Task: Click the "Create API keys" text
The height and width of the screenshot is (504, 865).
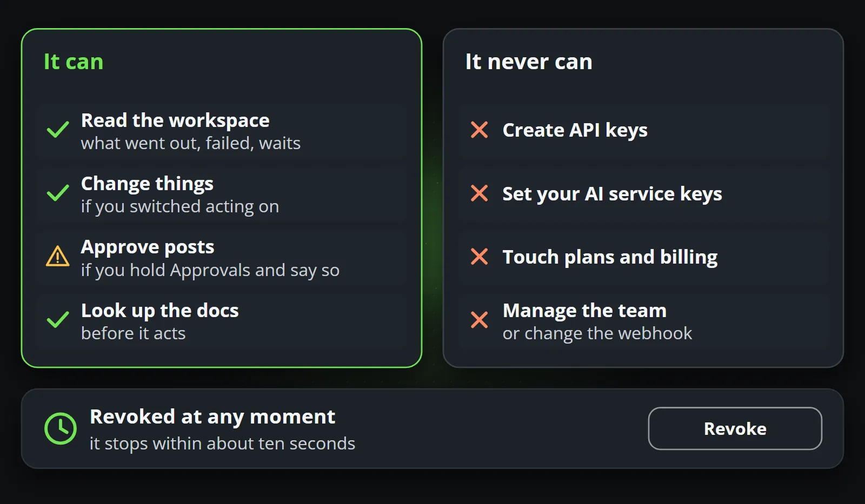Action: 575,130
